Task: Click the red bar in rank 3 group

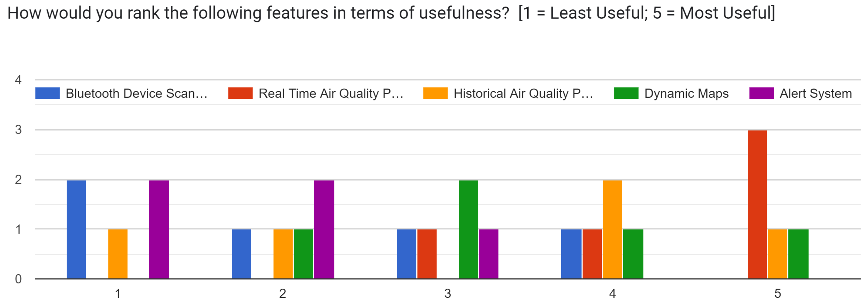Action: click(427, 254)
